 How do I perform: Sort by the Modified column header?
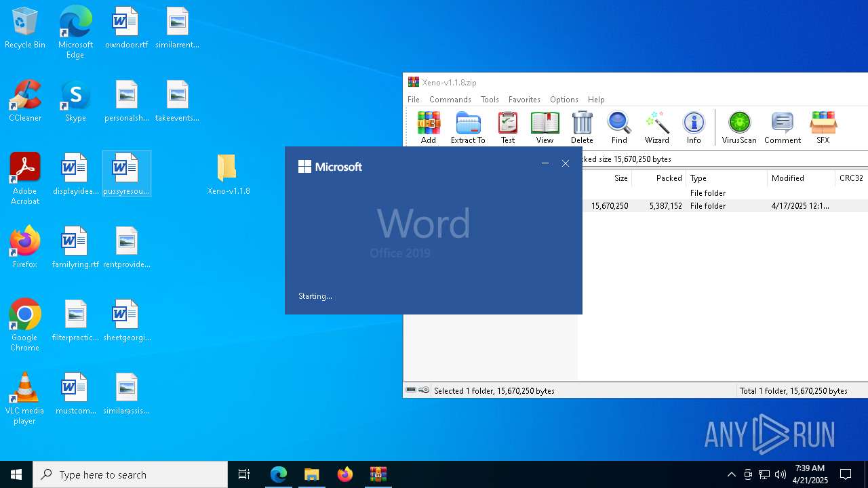[x=801, y=178]
